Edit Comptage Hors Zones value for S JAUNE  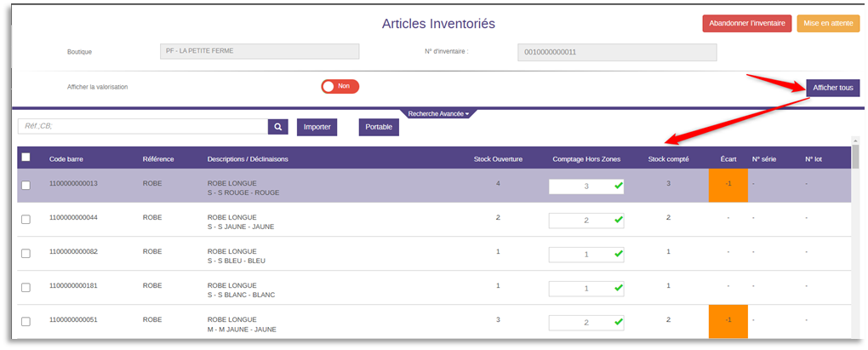(x=586, y=221)
